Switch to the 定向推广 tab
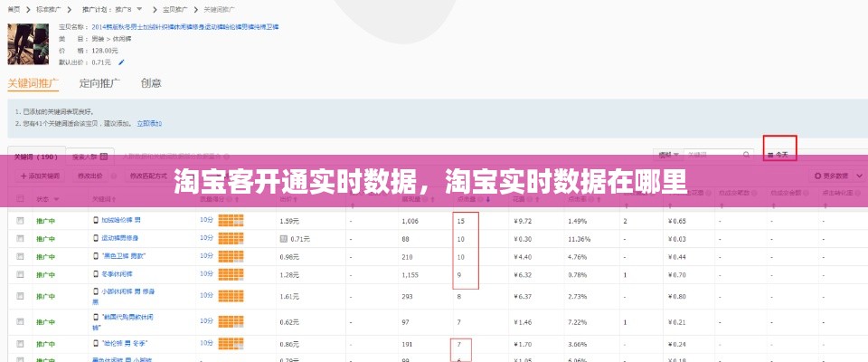This screenshot has width=868, height=362. pyautogui.click(x=99, y=83)
